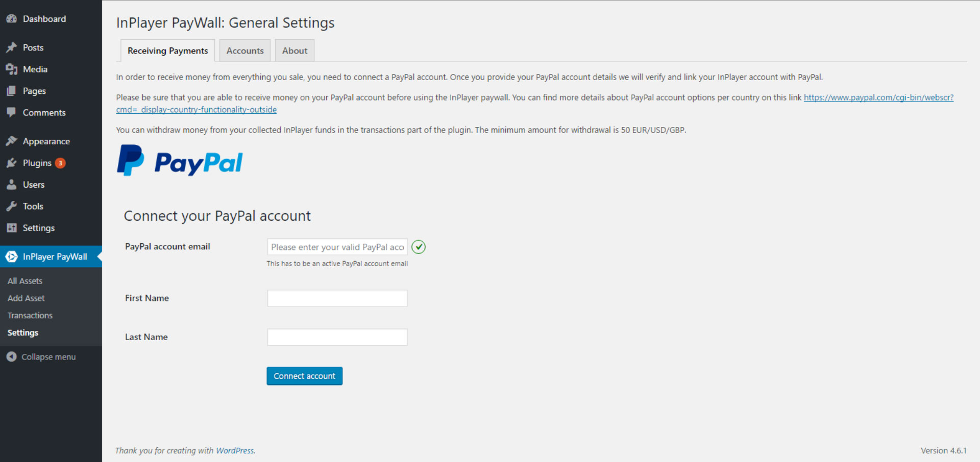Viewport: 980px width, 462px height.
Task: Open the WordPress footer link
Action: (235, 451)
